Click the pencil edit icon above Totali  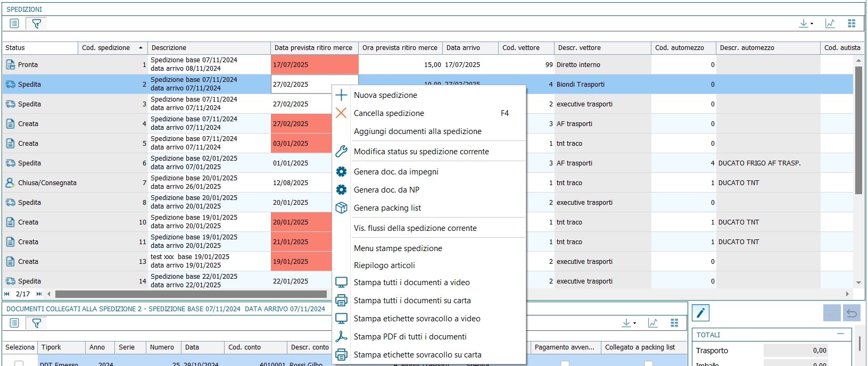point(701,313)
